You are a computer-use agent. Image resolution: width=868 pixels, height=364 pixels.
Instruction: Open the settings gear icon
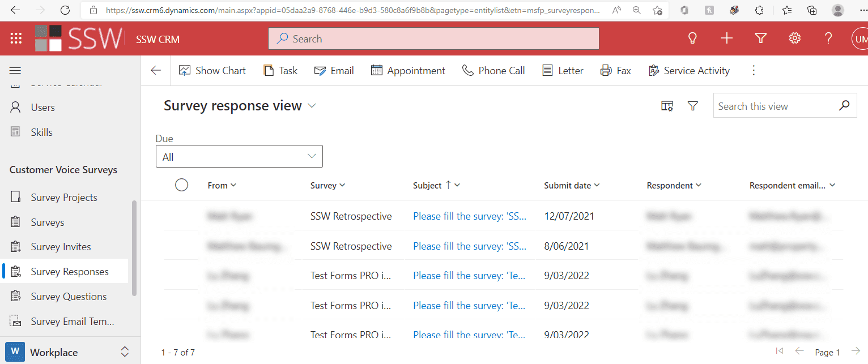795,38
